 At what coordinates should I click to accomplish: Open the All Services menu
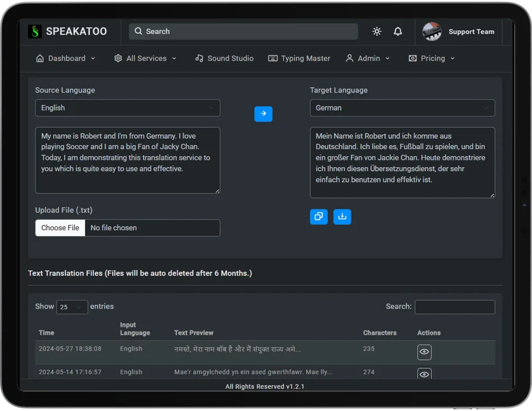tap(145, 59)
